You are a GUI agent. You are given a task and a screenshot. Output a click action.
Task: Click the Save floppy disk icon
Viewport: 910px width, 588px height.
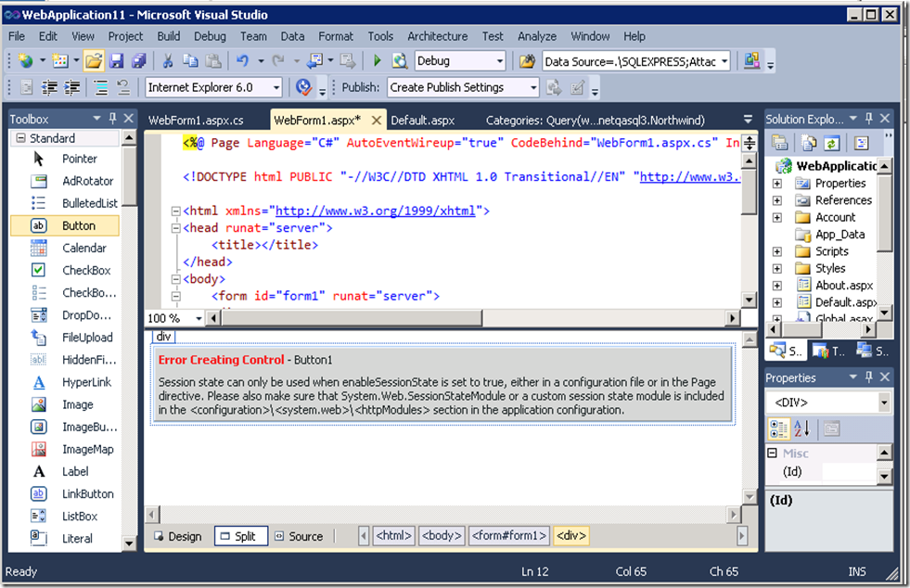click(x=116, y=61)
